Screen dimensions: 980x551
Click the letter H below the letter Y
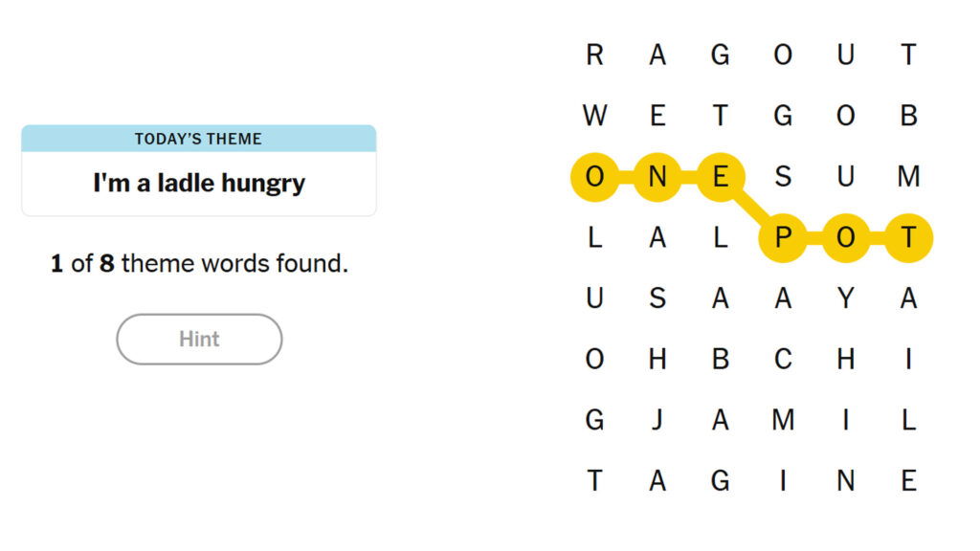pyautogui.click(x=845, y=359)
